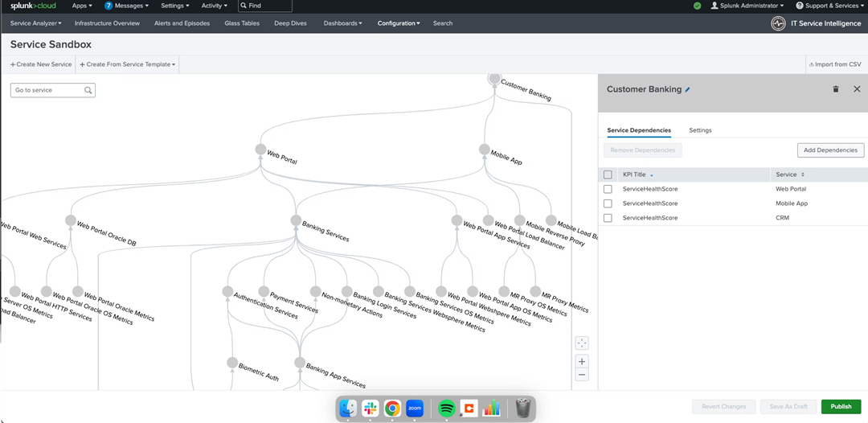Tick the Mobile App dependency checkbox
Screen dimensions: 868x423
[x=608, y=203]
